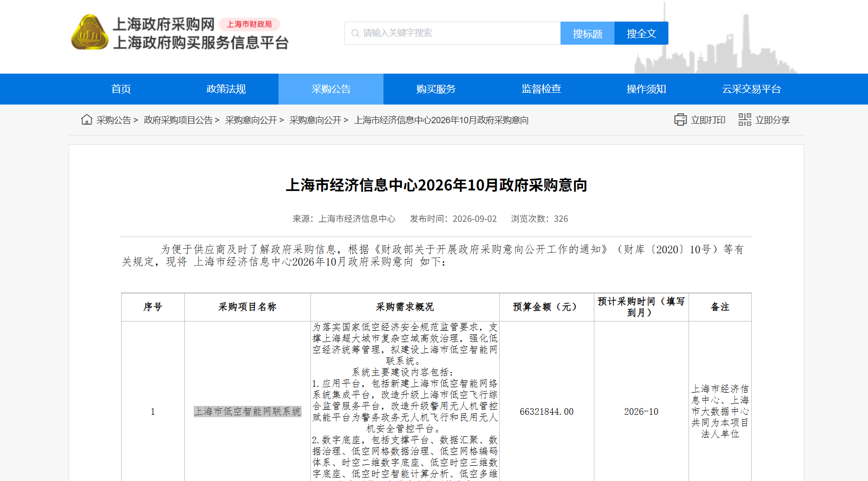Viewport: 868px width, 481px height.
Task: Click the printer icon for 立即打印
Action: [x=680, y=120]
